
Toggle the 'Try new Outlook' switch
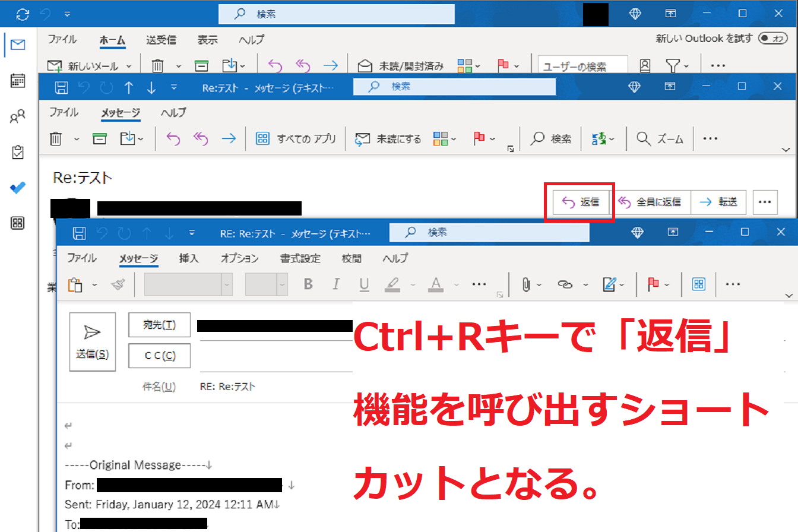[772, 39]
